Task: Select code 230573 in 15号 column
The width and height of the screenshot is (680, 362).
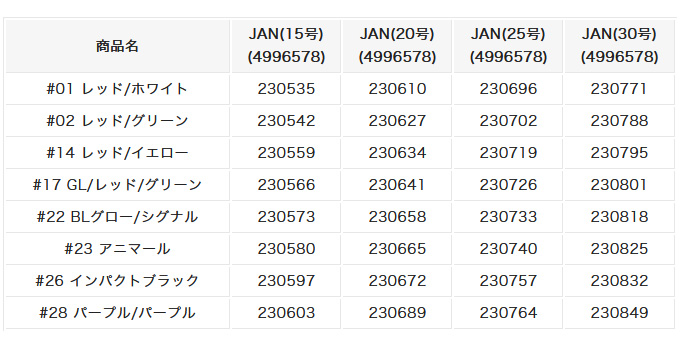Action: click(x=286, y=217)
